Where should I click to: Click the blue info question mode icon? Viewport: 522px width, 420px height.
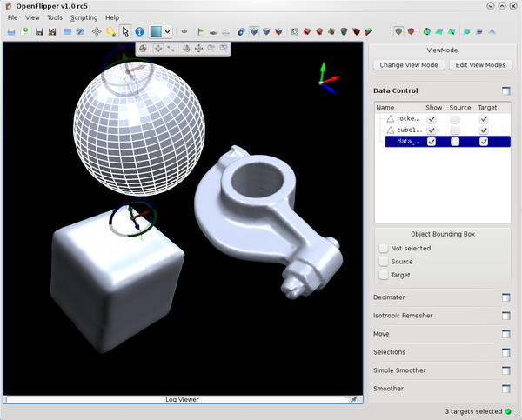point(138,31)
